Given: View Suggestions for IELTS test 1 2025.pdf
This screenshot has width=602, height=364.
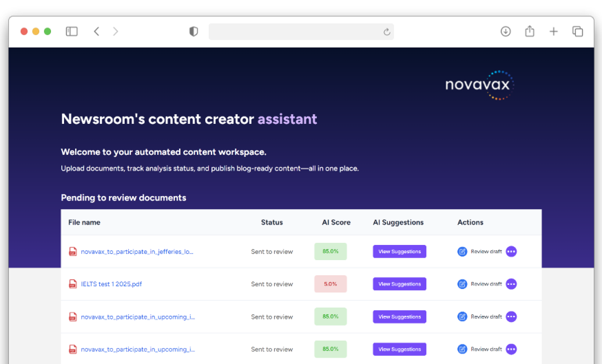Looking at the screenshot, I should (x=399, y=284).
